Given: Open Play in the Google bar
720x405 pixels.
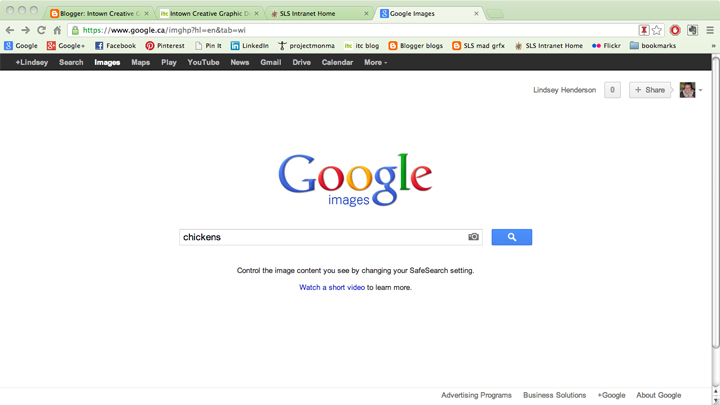Looking at the screenshot, I should (x=169, y=62).
